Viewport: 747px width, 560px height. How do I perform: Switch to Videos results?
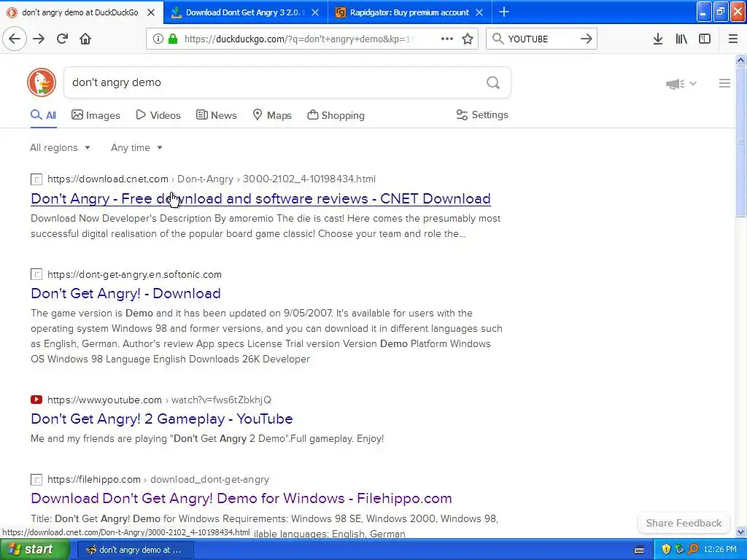158,115
